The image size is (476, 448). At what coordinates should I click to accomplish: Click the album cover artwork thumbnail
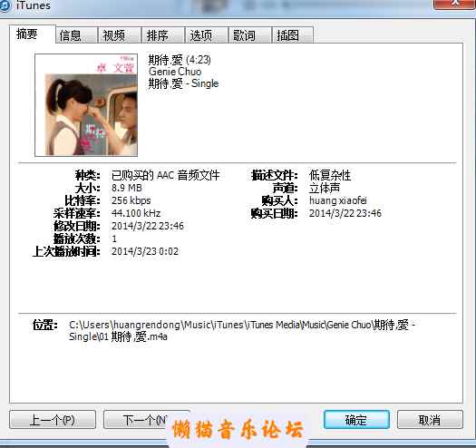[x=86, y=105]
